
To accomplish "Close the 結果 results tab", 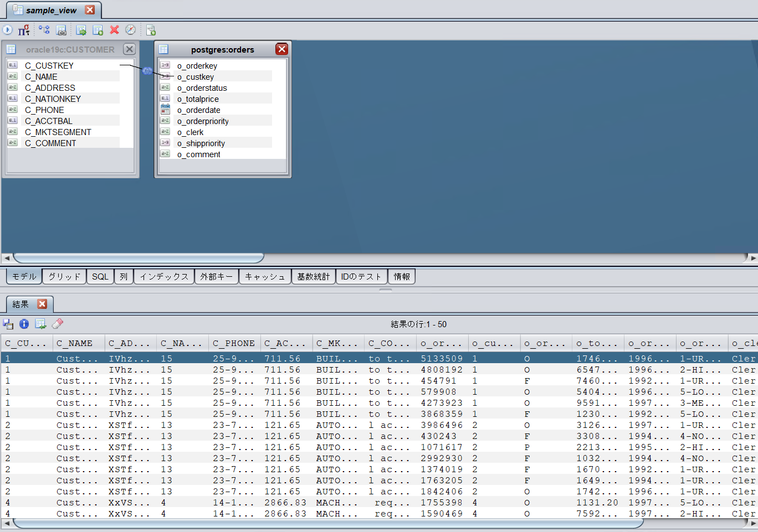I will (x=42, y=304).
